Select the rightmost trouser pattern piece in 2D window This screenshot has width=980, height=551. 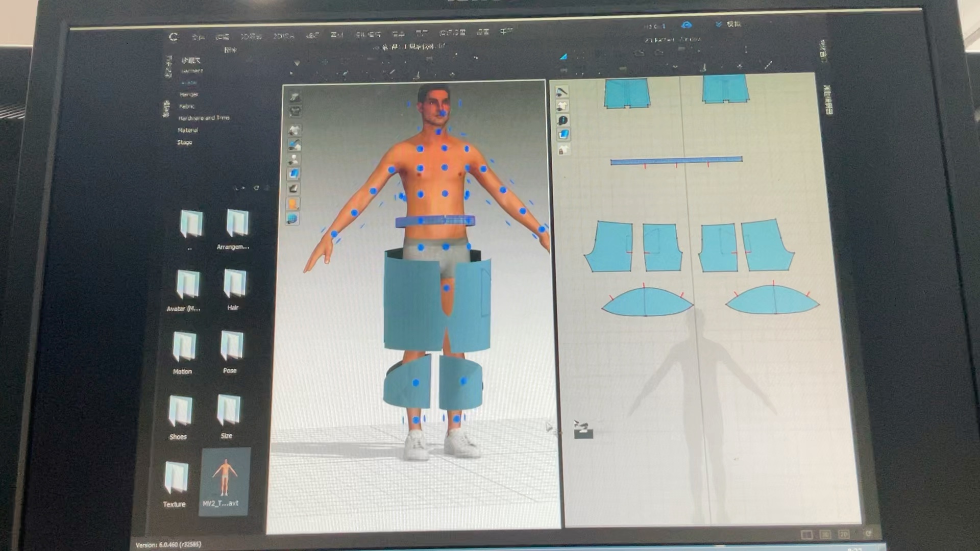tap(768, 245)
